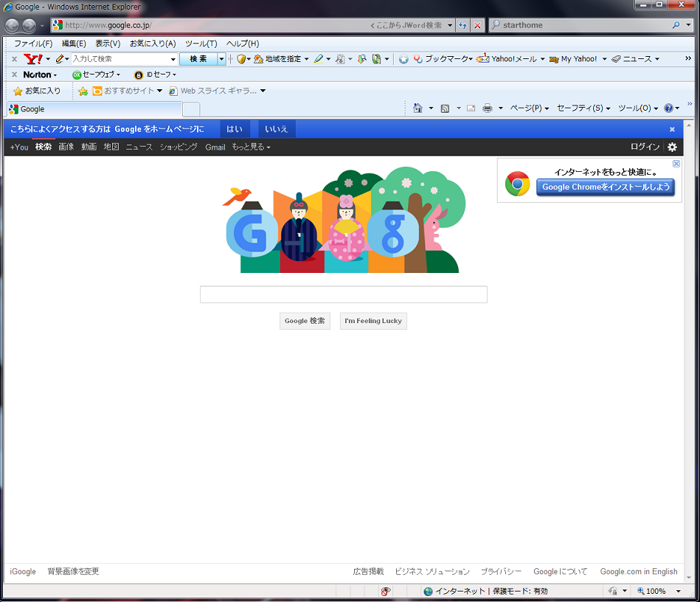The image size is (700, 602).
Task: Click the green OK Safe Web icon
Action: [77, 75]
